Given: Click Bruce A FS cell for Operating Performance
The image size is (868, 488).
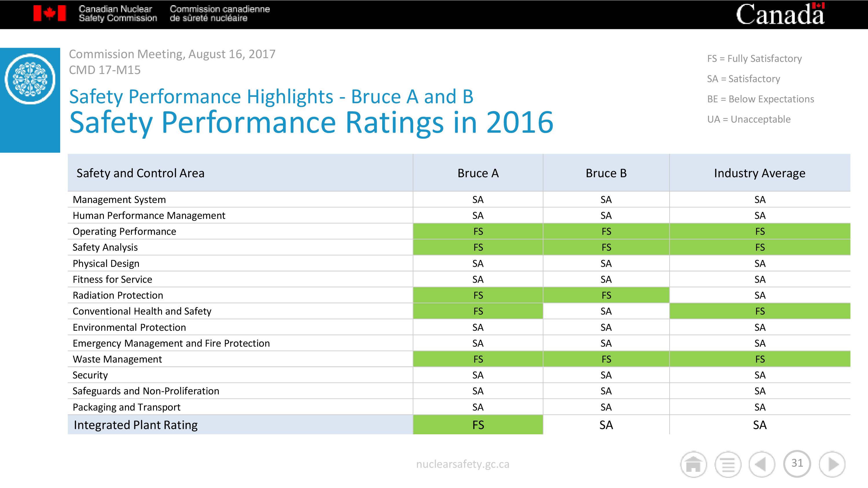Looking at the screenshot, I should pyautogui.click(x=478, y=231).
